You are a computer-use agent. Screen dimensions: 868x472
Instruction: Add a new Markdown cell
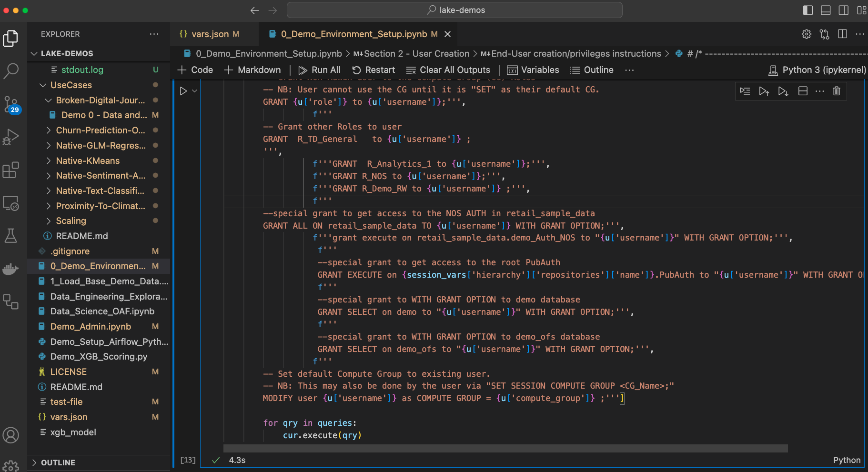252,70
